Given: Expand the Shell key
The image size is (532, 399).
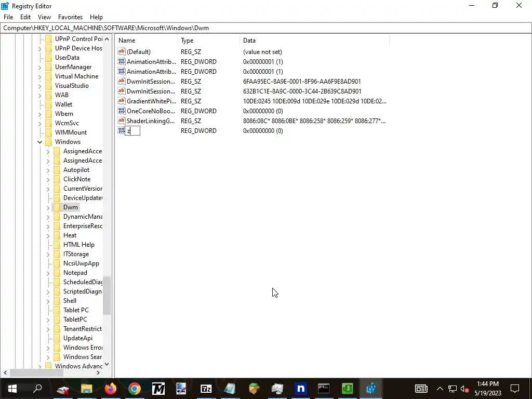Looking at the screenshot, I should (x=48, y=301).
